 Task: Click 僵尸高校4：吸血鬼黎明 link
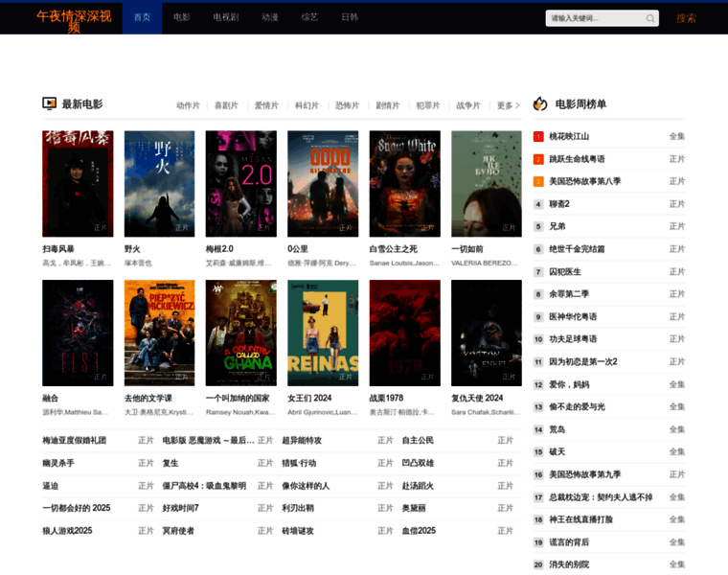point(204,486)
